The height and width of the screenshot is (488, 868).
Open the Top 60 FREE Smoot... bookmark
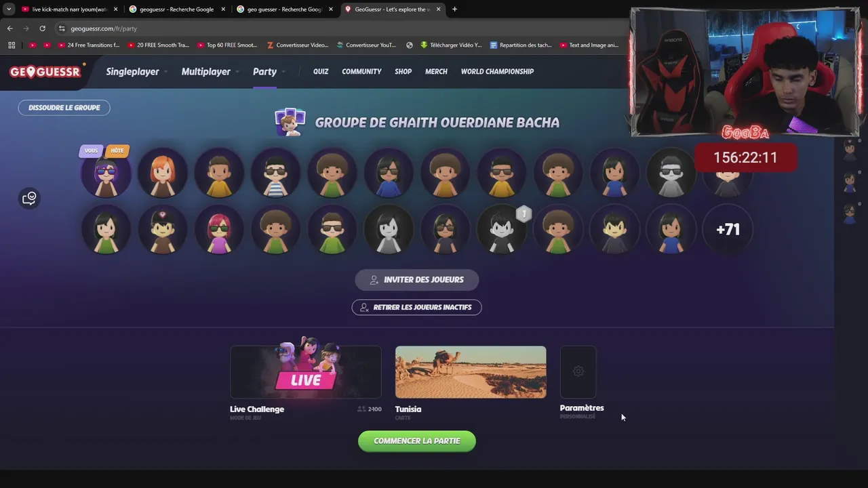pos(227,45)
